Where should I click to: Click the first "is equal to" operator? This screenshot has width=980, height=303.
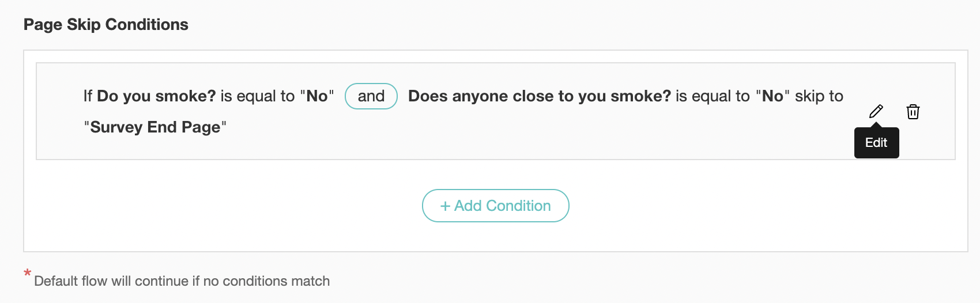(257, 96)
